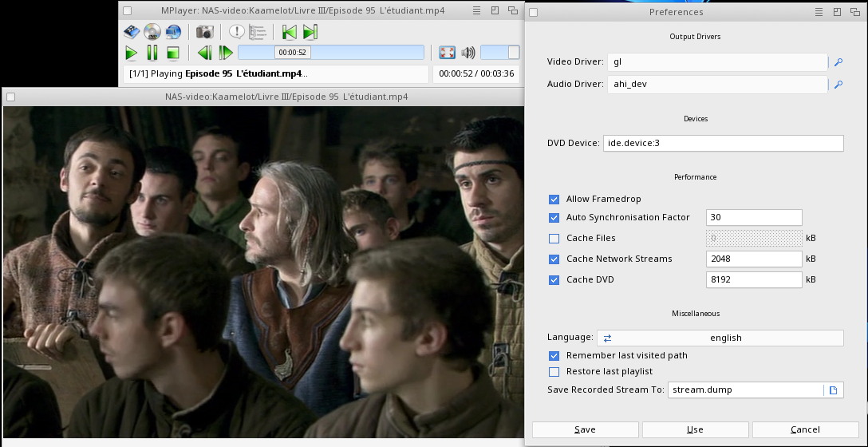The image size is (868, 447).
Task: Open file with the film clapper icon
Action: coord(132,32)
